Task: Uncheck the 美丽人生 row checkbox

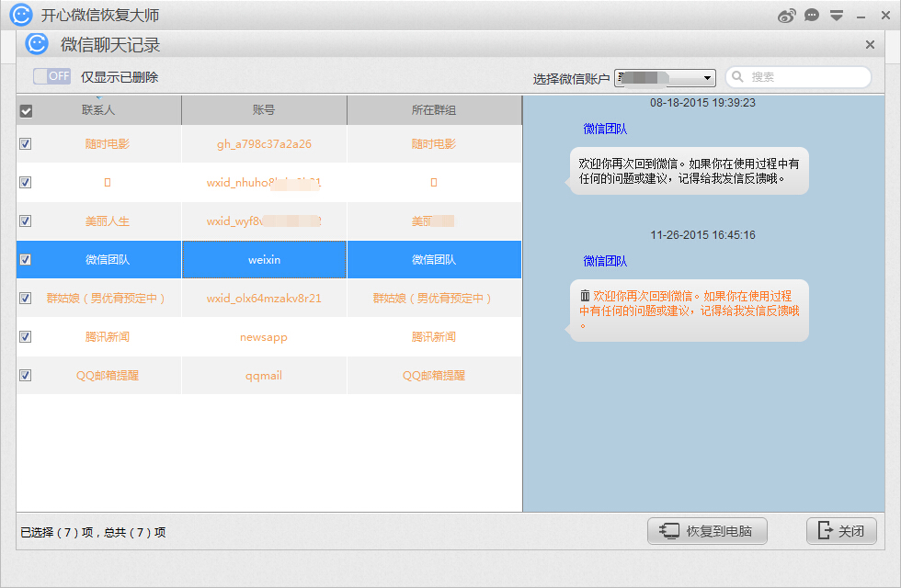Action: tap(26, 220)
